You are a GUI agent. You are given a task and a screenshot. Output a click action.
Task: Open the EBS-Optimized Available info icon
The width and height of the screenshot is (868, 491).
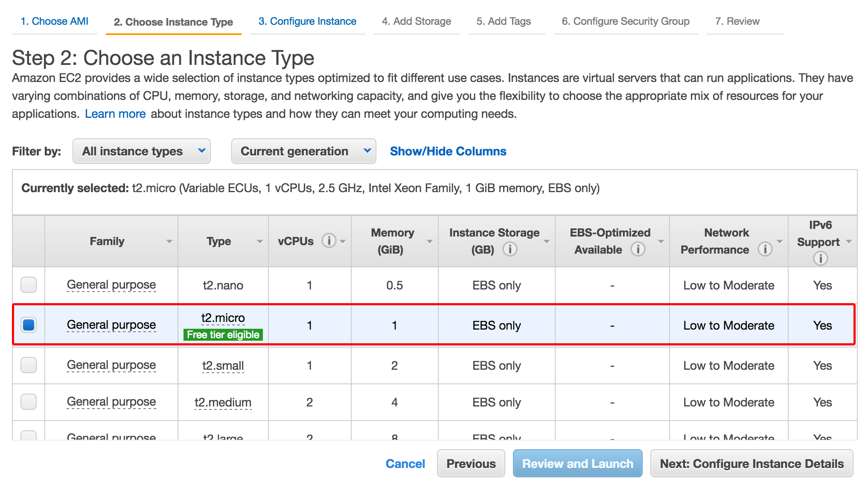click(x=638, y=249)
